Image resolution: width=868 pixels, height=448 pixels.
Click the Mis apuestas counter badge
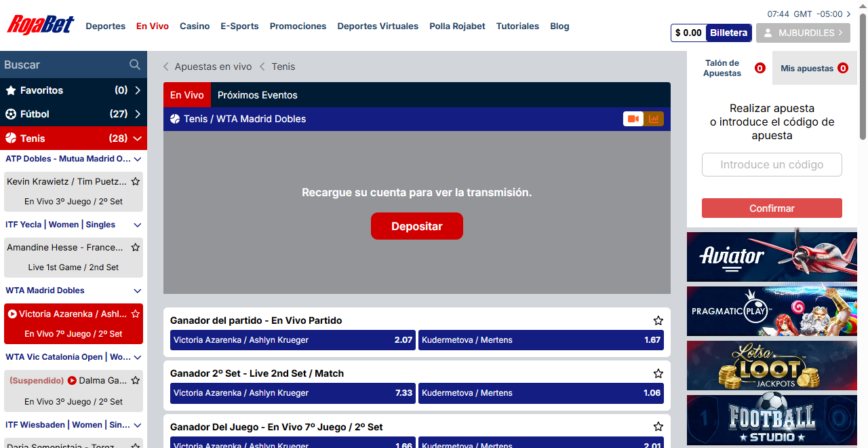(843, 68)
